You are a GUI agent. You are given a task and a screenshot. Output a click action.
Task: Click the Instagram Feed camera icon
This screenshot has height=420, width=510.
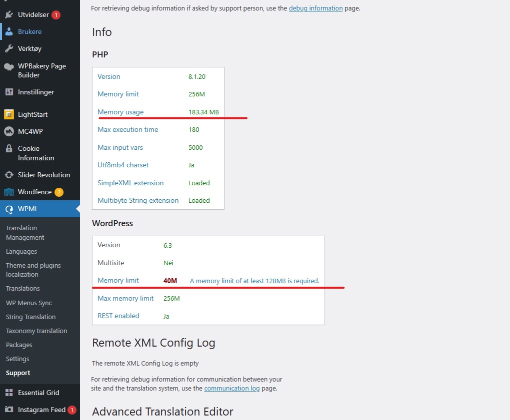(x=9, y=410)
